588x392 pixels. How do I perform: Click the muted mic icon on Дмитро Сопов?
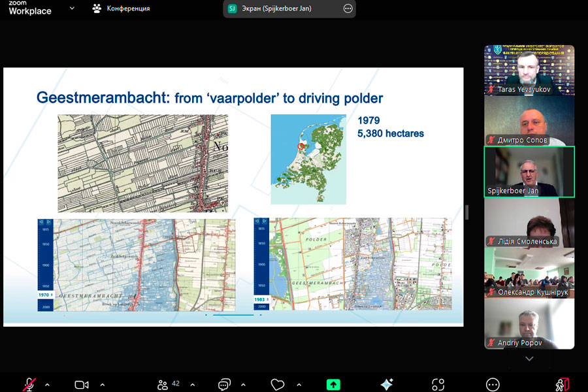(x=491, y=140)
